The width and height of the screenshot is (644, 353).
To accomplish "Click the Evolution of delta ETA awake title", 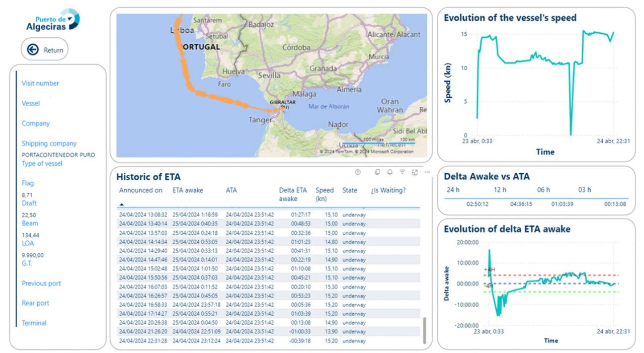I will (x=507, y=229).
